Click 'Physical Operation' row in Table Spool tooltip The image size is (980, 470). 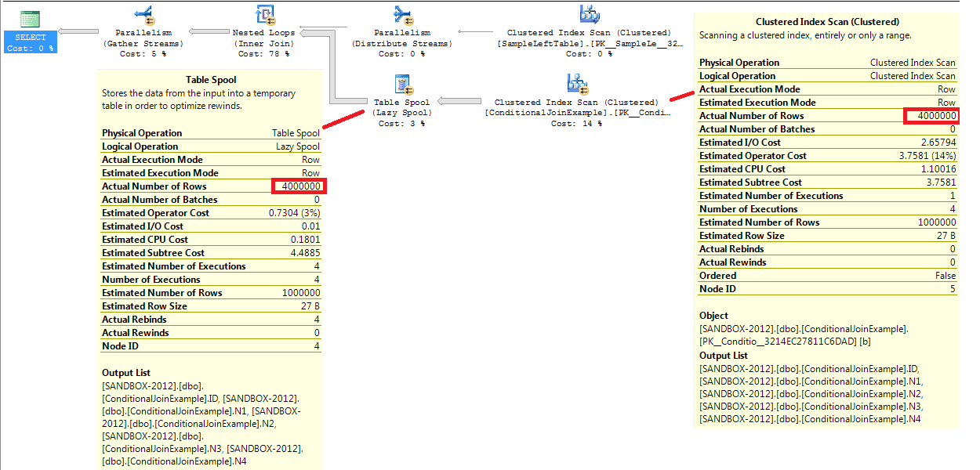pyautogui.click(x=211, y=133)
